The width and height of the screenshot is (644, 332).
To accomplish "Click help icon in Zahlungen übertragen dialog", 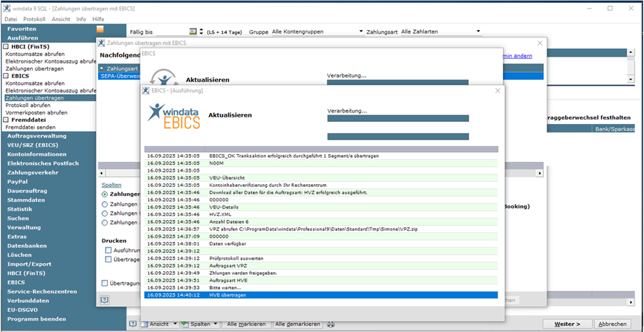I will tap(104, 299).
